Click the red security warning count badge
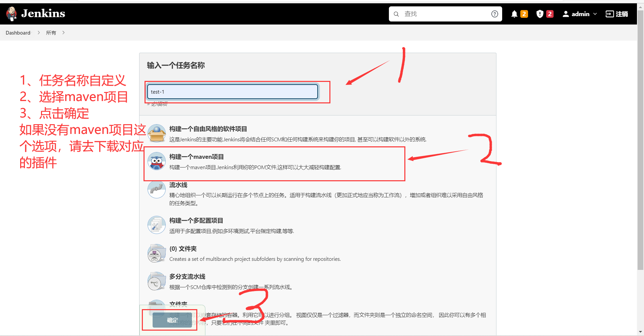The width and height of the screenshot is (644, 336). coord(550,14)
